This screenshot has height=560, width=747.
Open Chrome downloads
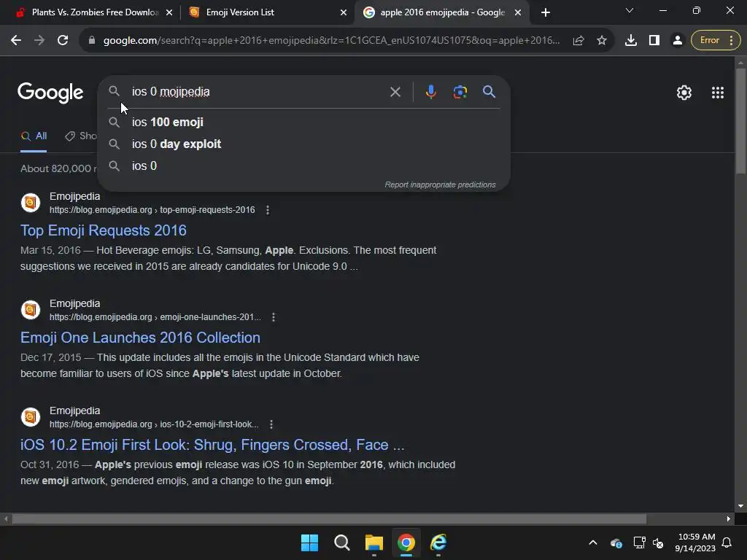(x=631, y=41)
